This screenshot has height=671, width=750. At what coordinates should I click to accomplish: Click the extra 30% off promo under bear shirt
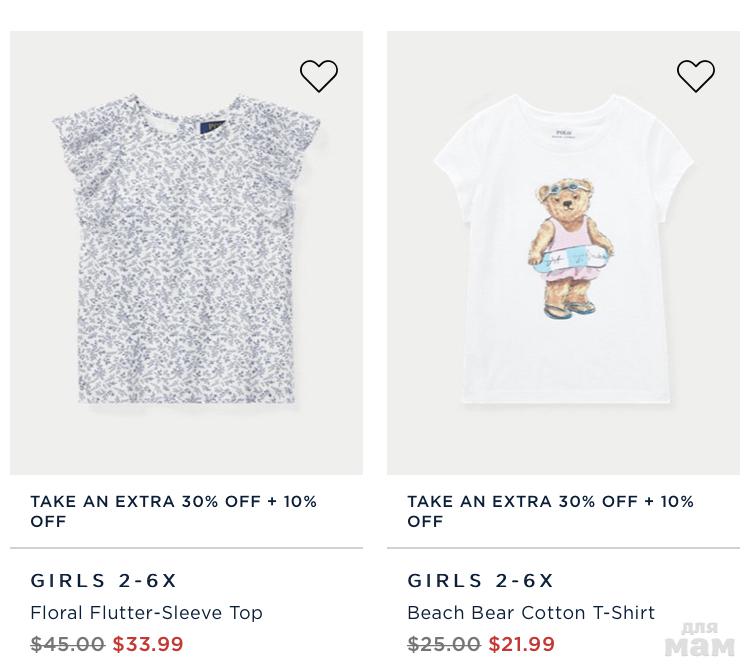pos(550,511)
